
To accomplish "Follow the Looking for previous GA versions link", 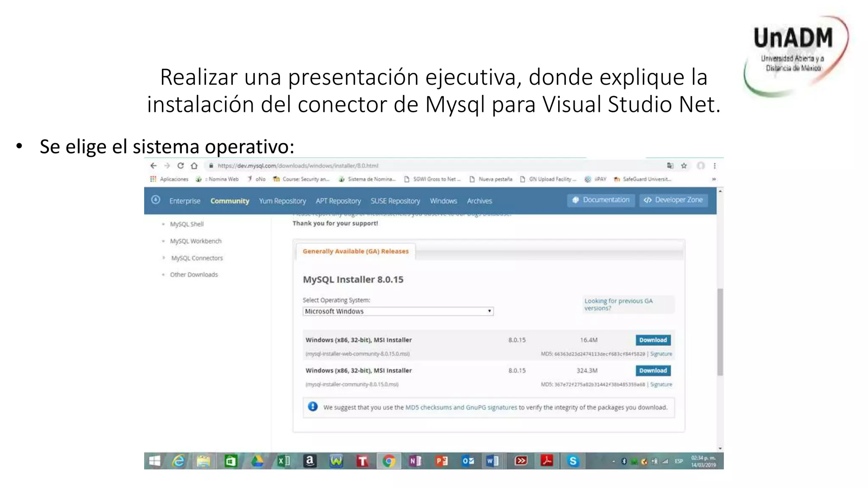I will [618, 304].
